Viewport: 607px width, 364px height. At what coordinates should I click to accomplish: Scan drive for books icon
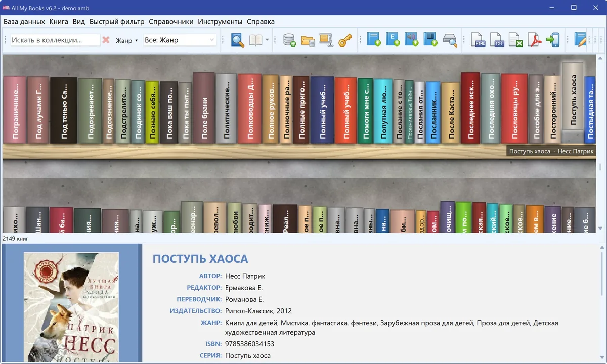(x=450, y=40)
